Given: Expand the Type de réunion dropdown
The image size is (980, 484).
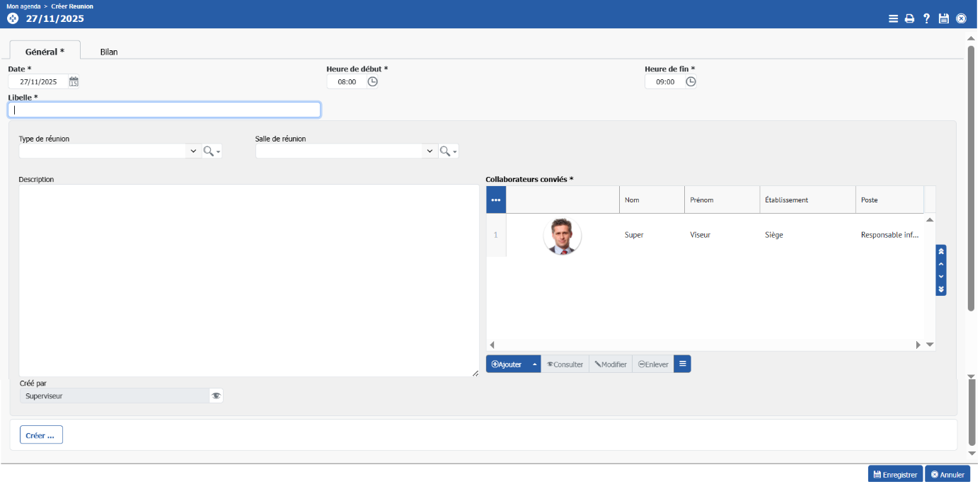Looking at the screenshot, I should 193,151.
